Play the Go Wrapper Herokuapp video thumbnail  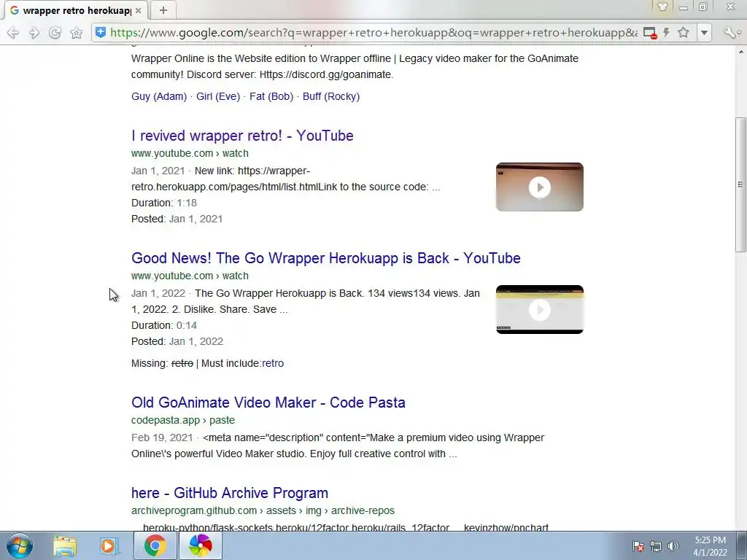[x=540, y=309]
